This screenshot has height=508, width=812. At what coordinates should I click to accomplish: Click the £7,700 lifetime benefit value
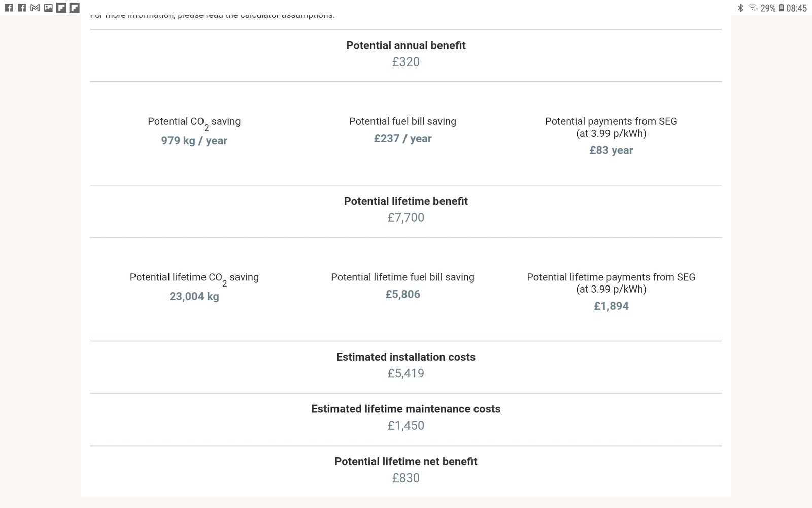[406, 218]
